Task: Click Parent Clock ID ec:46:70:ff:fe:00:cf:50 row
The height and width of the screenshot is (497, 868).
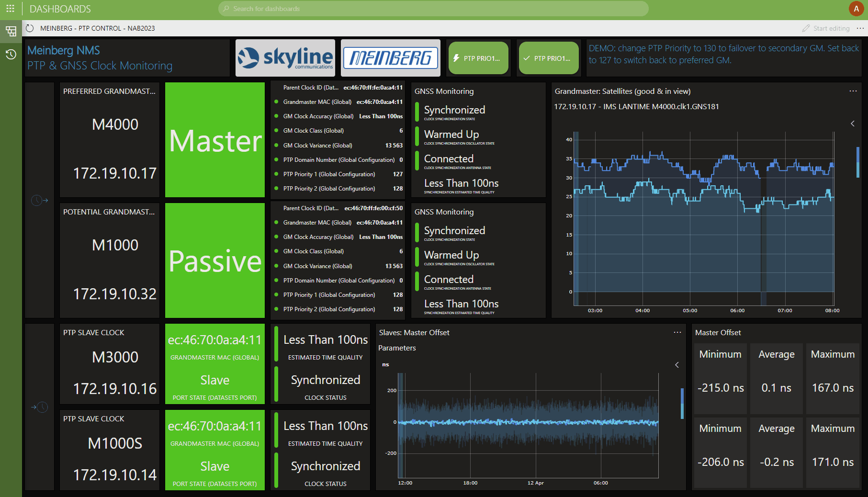Action: [338, 208]
